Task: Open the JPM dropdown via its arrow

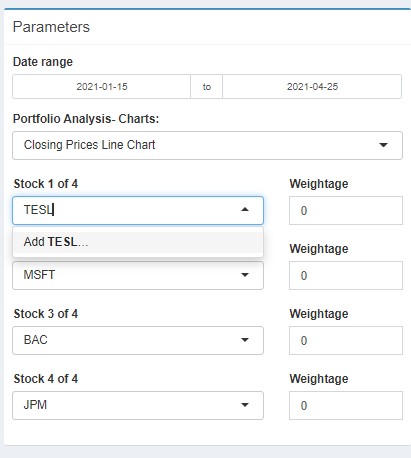Action: point(245,405)
